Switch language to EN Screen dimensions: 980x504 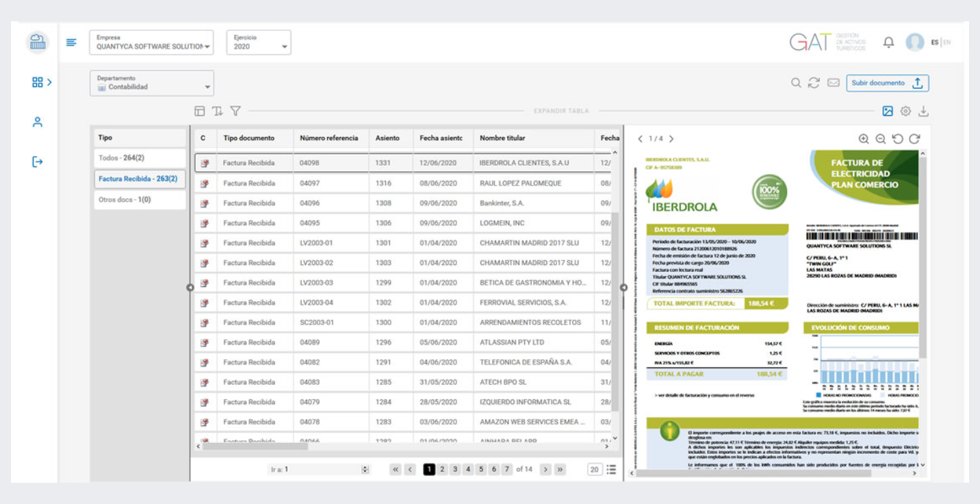947,42
